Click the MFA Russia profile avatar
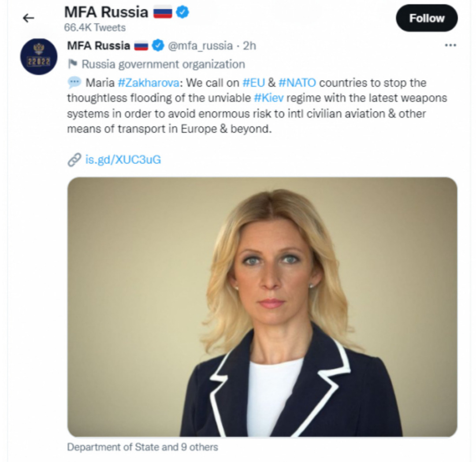The image size is (476, 462). 39,56
